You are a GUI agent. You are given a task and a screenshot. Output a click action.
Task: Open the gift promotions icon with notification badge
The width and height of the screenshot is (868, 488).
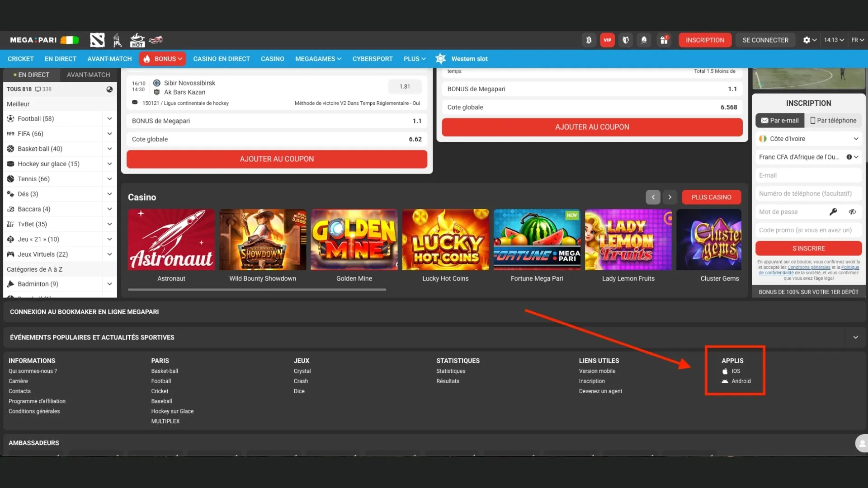664,40
